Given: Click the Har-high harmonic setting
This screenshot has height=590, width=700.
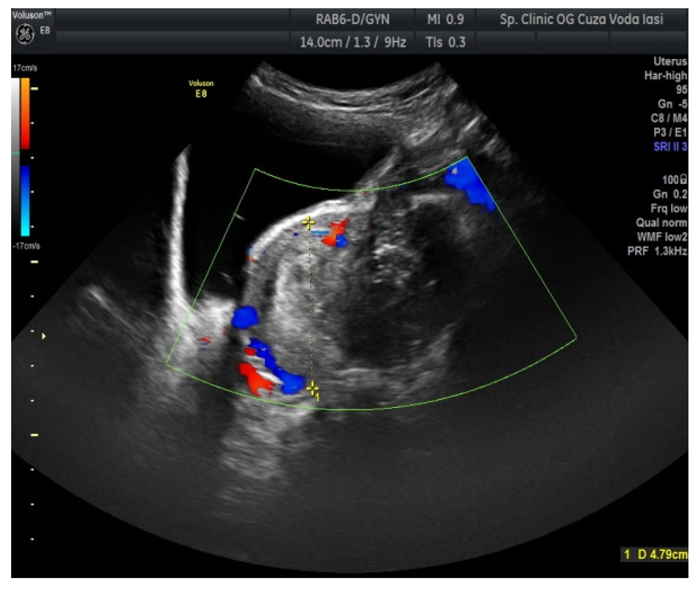Looking at the screenshot, I should click(x=665, y=76).
